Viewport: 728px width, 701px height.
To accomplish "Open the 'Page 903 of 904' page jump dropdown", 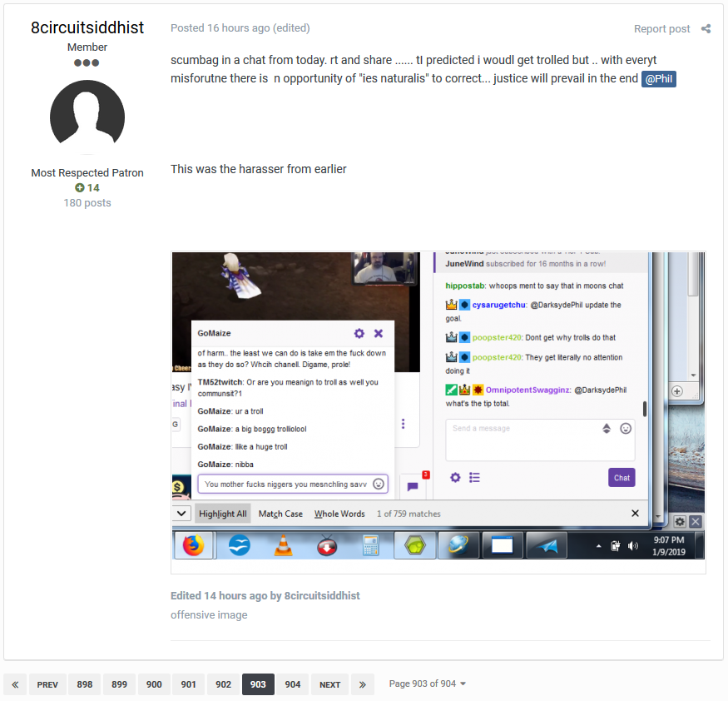I will click(x=427, y=684).
